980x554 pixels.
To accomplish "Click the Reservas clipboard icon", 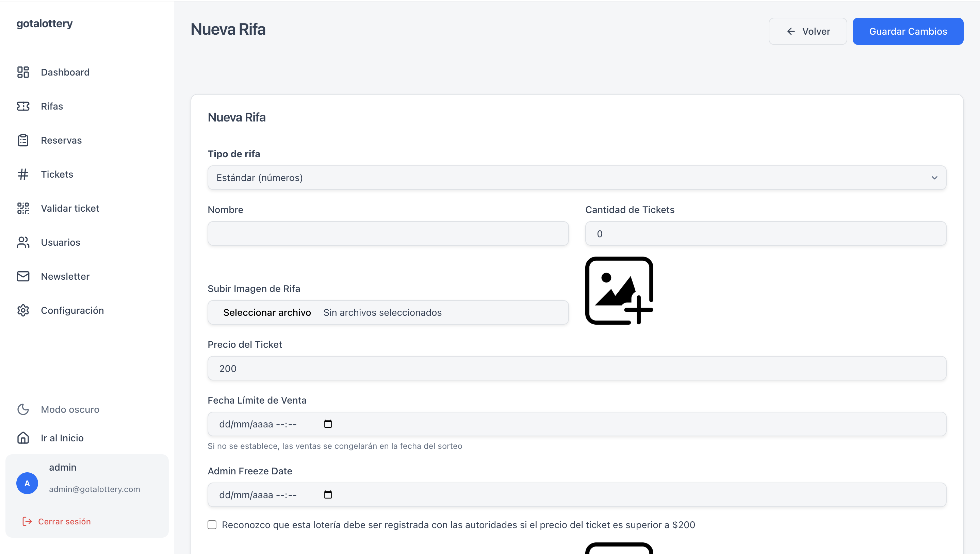I will point(23,140).
